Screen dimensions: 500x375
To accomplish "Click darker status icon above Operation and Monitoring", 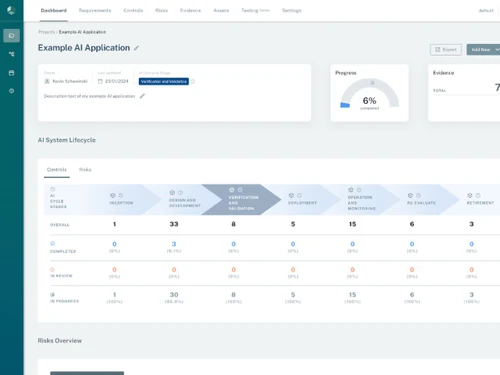I will tap(351, 190).
